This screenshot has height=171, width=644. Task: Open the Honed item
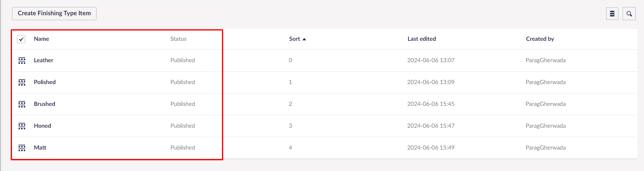click(42, 126)
